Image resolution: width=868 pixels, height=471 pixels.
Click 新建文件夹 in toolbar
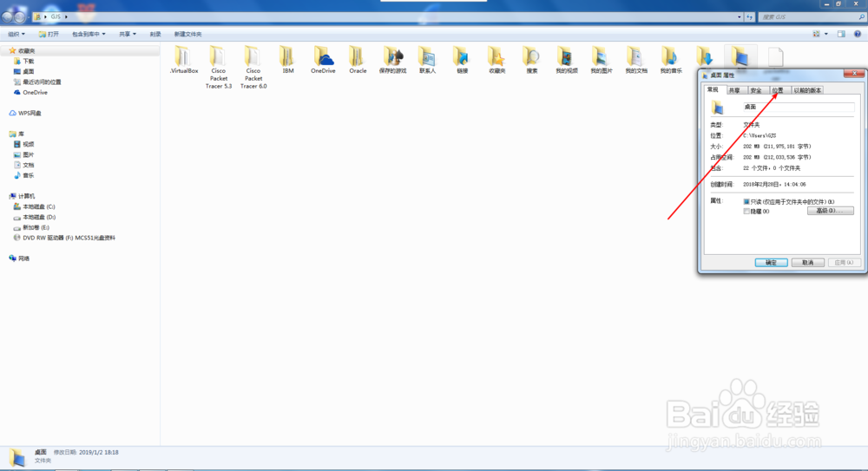point(187,34)
